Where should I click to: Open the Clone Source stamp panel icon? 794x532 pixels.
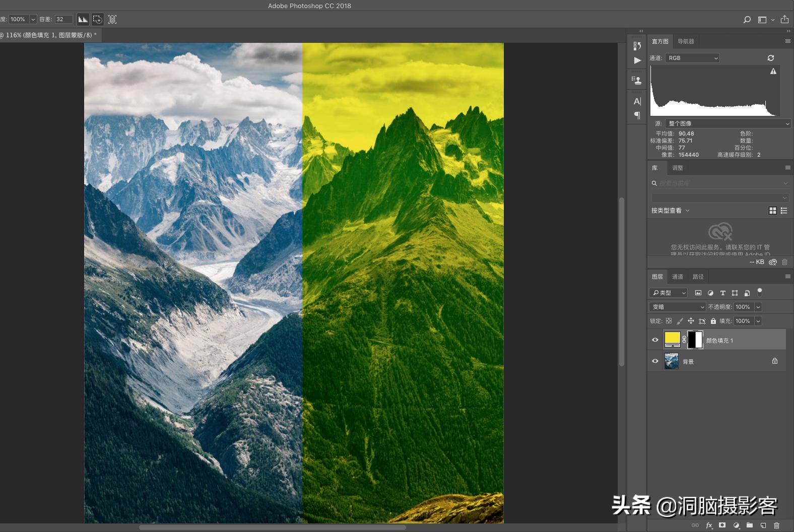637,80
